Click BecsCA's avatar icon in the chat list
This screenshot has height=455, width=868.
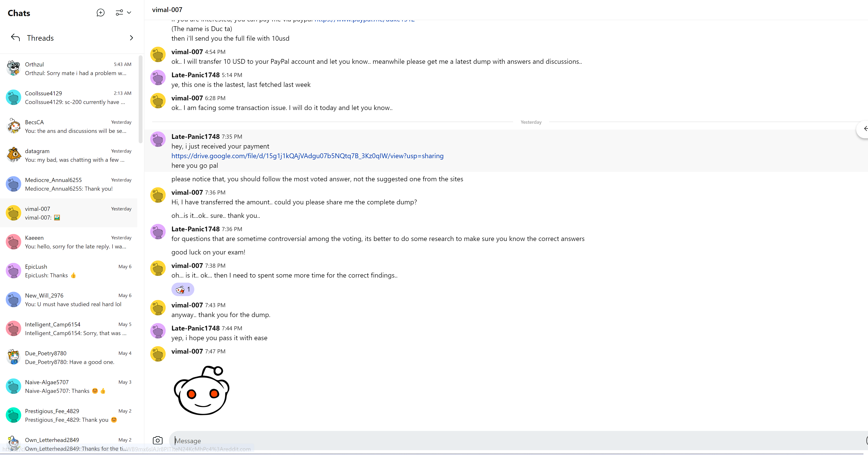click(13, 126)
